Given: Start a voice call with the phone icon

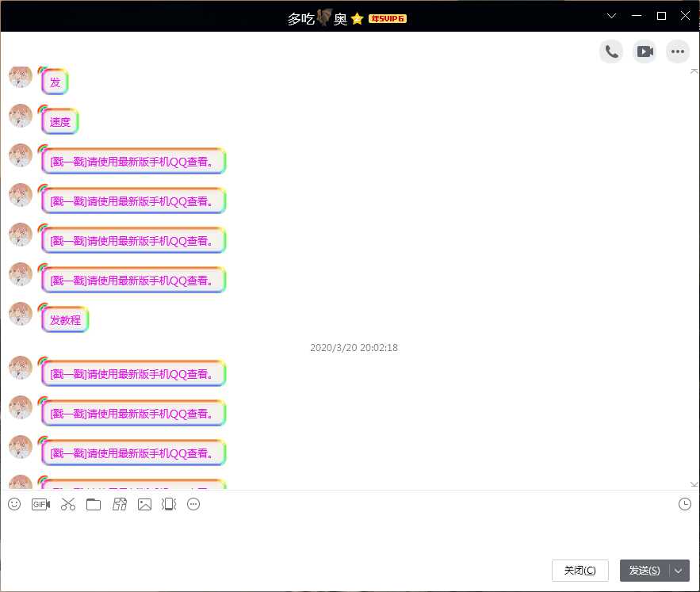Looking at the screenshot, I should (611, 52).
